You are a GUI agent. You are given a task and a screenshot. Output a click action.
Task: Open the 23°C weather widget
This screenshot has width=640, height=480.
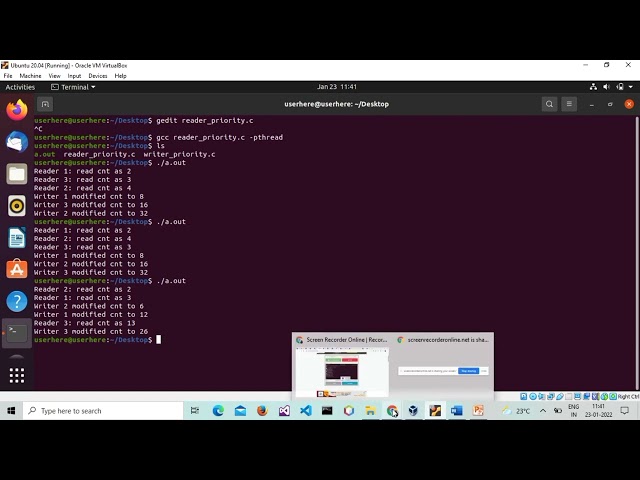tap(516, 411)
